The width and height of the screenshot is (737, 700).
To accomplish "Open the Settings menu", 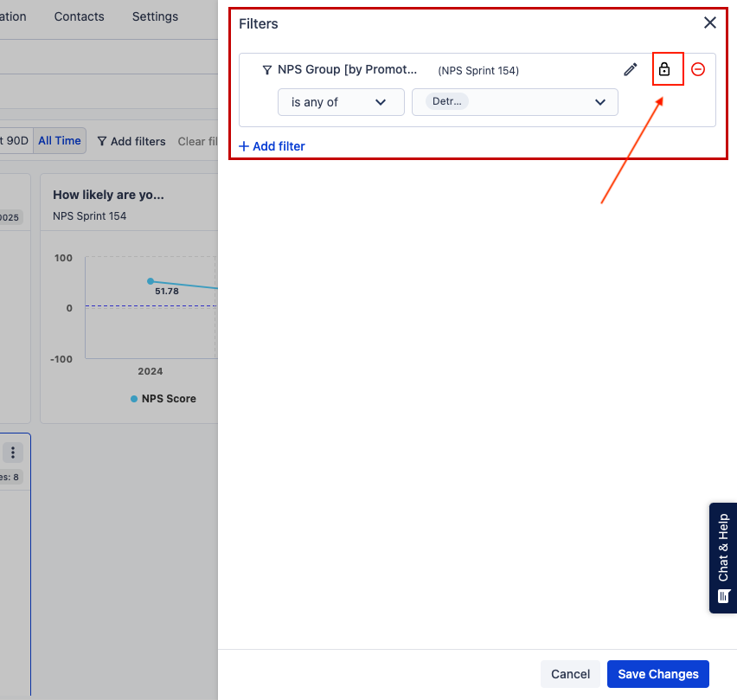I will tap(155, 16).
